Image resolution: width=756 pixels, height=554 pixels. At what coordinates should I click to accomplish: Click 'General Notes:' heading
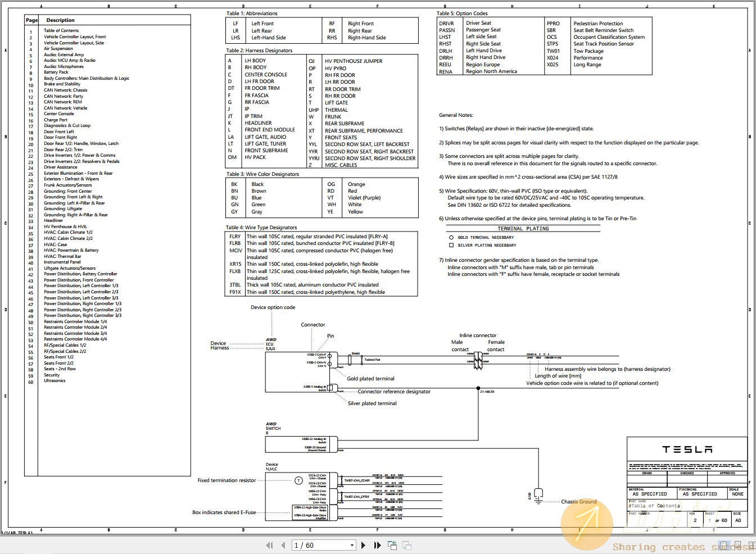(456, 115)
